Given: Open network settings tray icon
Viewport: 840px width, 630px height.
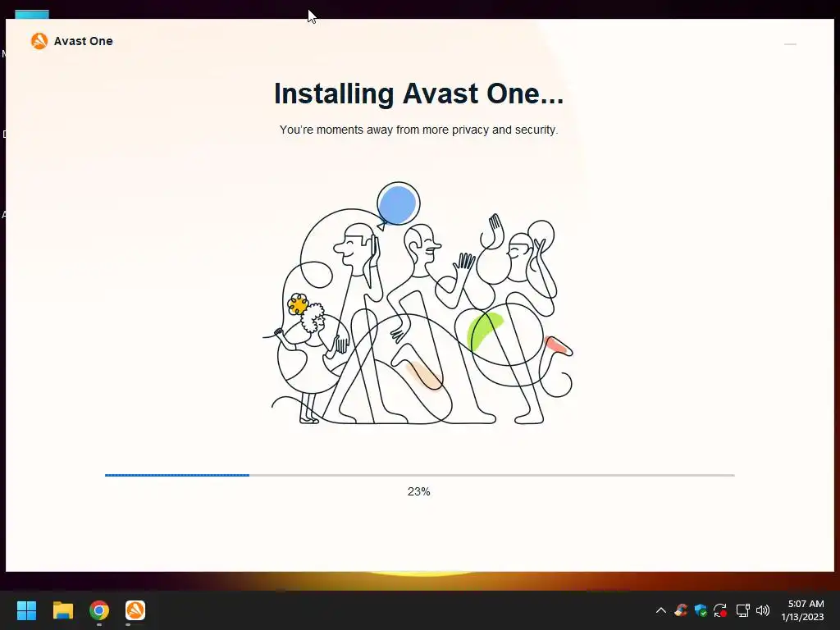Looking at the screenshot, I should (742, 610).
